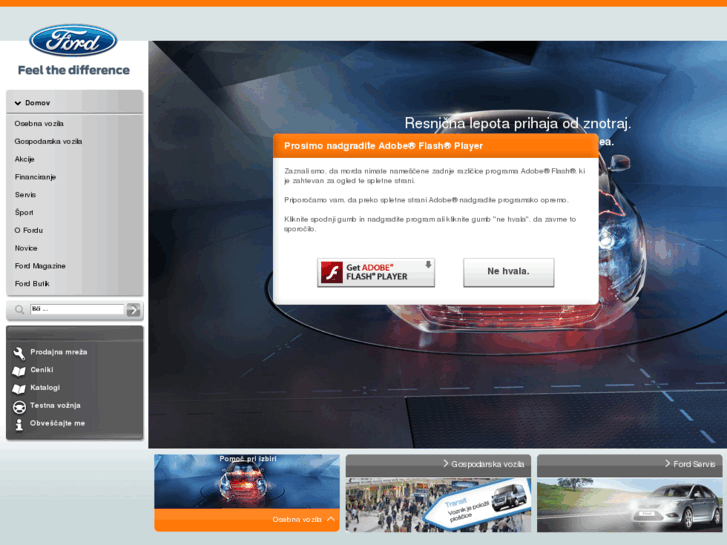The image size is (727, 545).
Task: Expand the Osebna vozila orange tab chevron
Action: [x=331, y=519]
